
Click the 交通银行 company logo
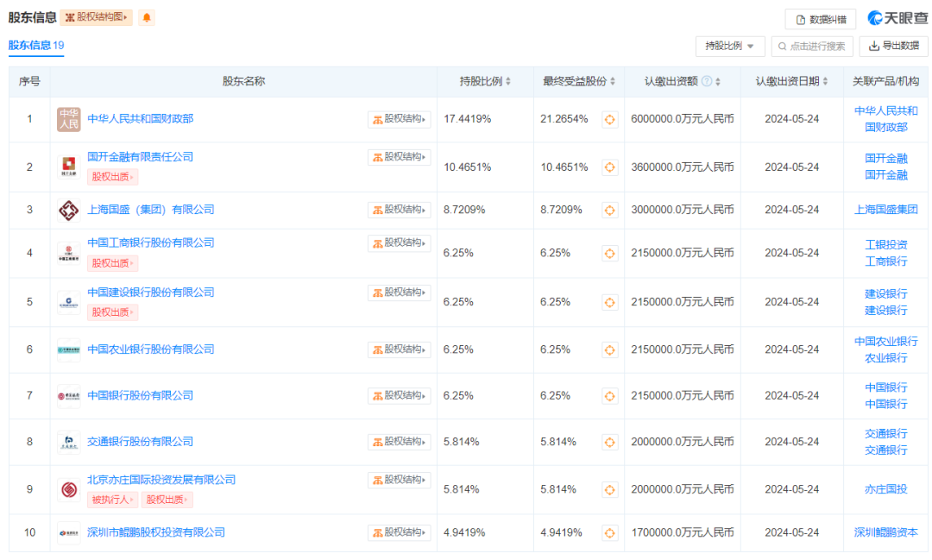[68, 443]
